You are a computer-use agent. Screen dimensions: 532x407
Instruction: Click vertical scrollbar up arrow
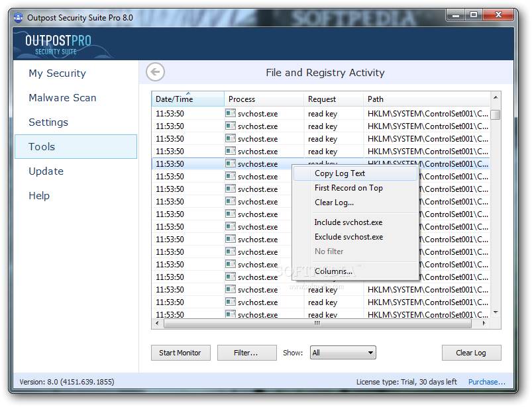tap(496, 97)
